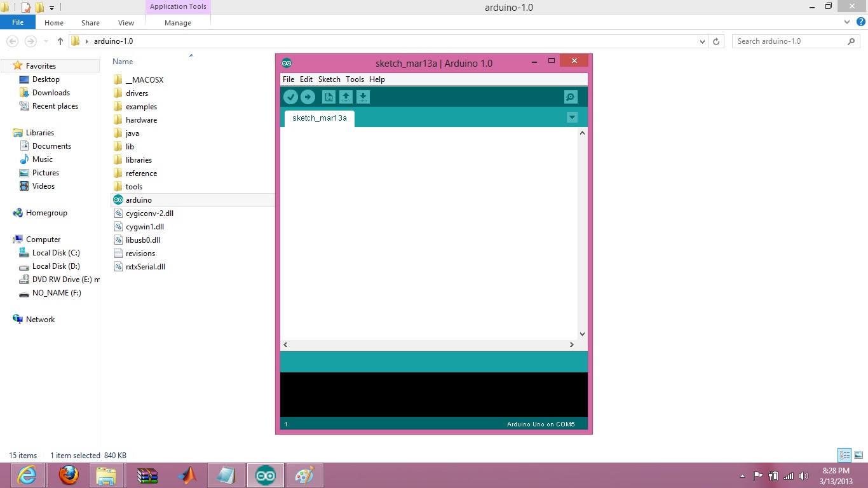Image resolution: width=868 pixels, height=488 pixels.
Task: Click the Open sketch up-arrow icon
Action: [346, 97]
